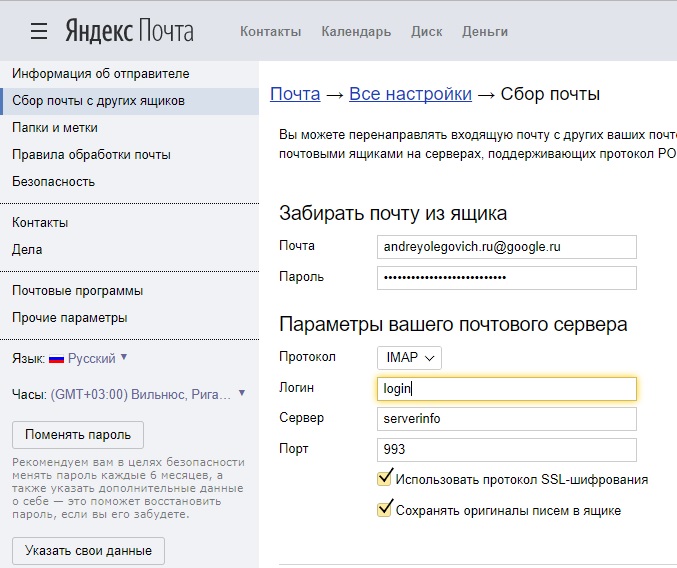The height and width of the screenshot is (568, 677).
Task: Click the Russian flag language icon
Action: [56, 359]
